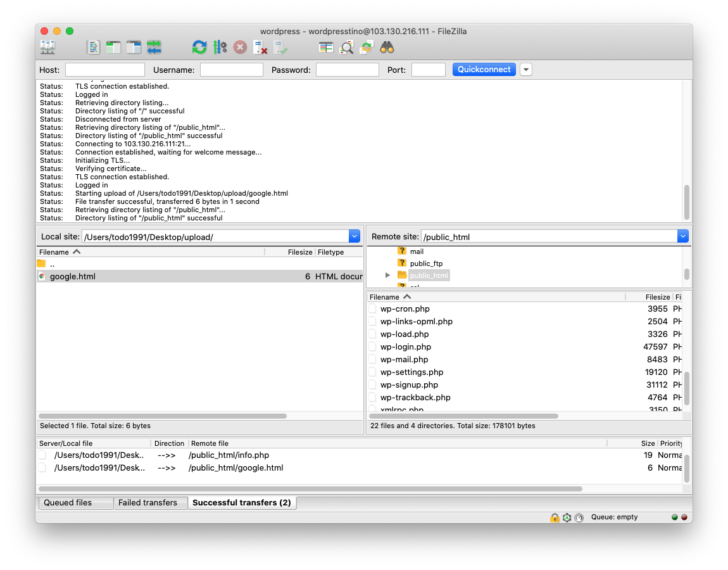728x570 pixels.
Task: Select the /public_html/info.php transfer row
Action: coord(360,455)
